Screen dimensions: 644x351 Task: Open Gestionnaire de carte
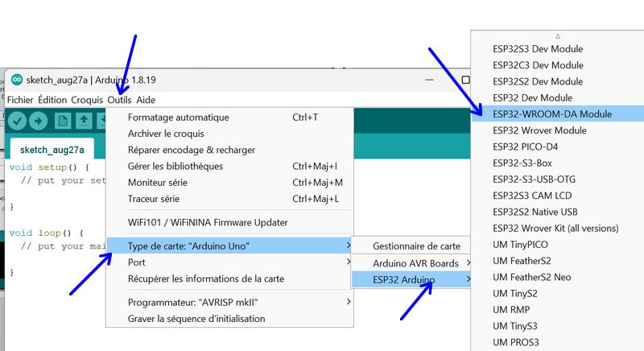(411, 246)
